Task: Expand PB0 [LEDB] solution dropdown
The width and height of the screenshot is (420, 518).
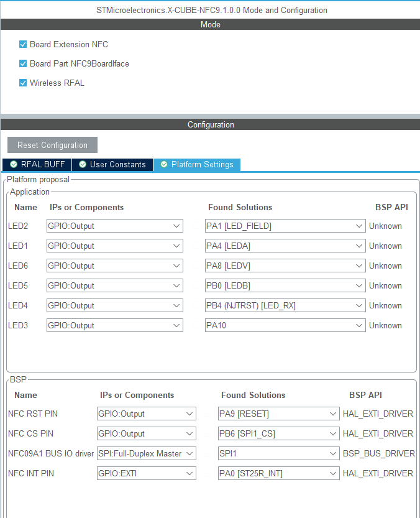Action: click(285, 285)
